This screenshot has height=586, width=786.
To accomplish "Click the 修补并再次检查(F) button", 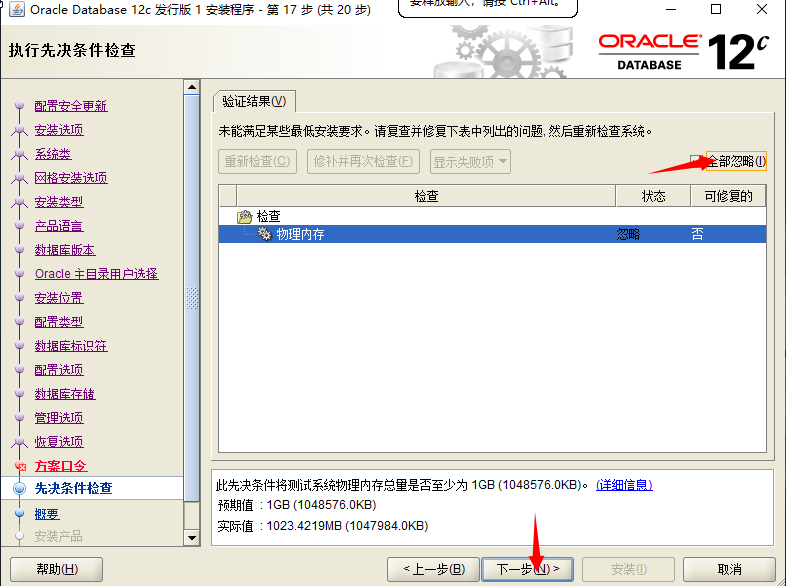I will coord(363,161).
